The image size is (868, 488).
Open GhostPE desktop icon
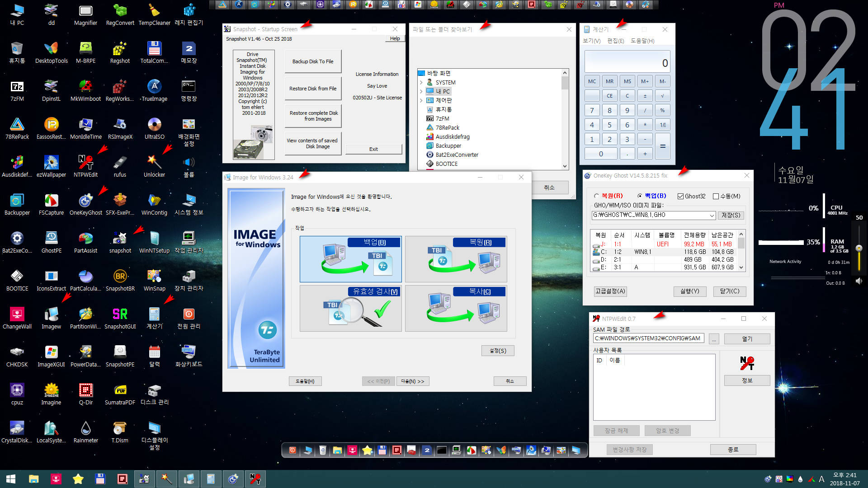(x=51, y=242)
